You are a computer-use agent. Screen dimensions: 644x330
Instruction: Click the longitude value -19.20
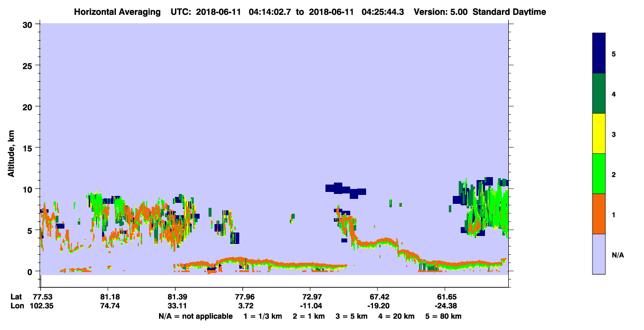[x=377, y=305]
